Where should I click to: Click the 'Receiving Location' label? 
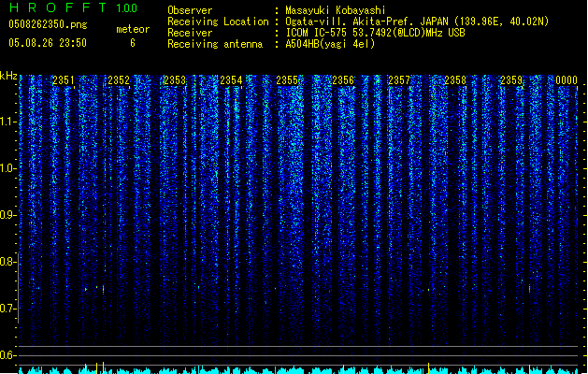point(218,22)
